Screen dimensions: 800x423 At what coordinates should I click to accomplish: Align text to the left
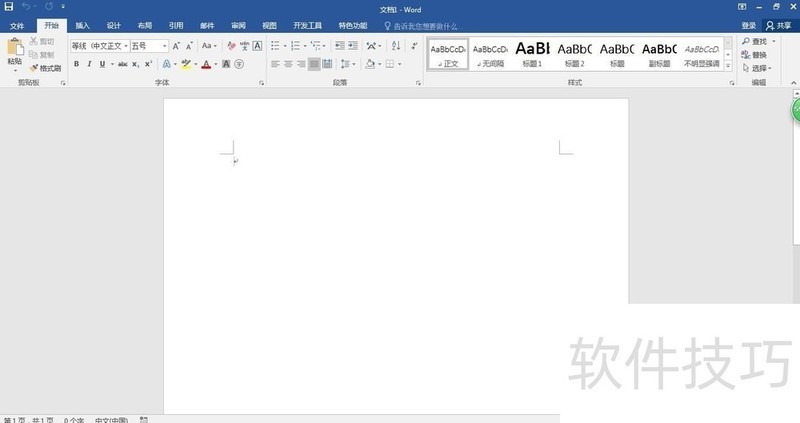[276, 64]
